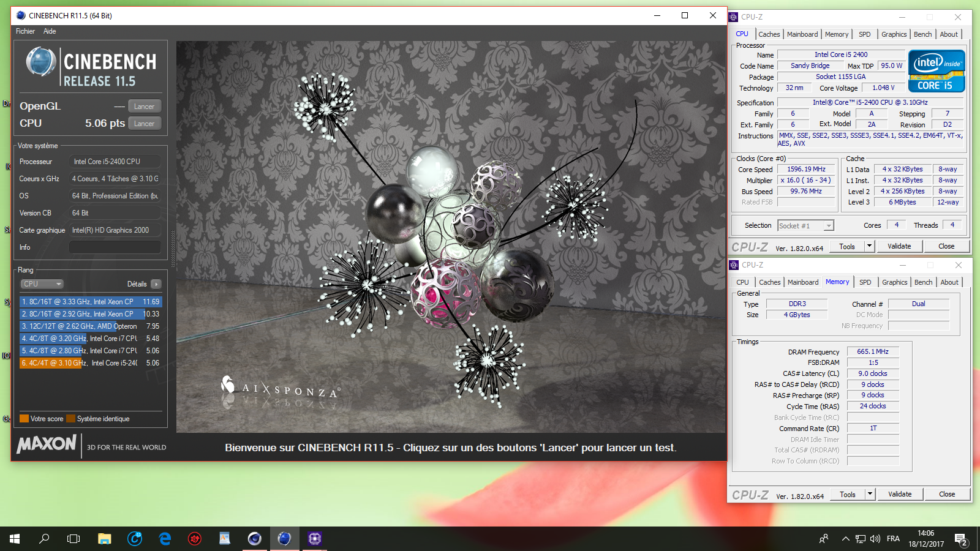
Task: Select highlighted ranking row 6 Core i5-24
Action: (x=91, y=363)
